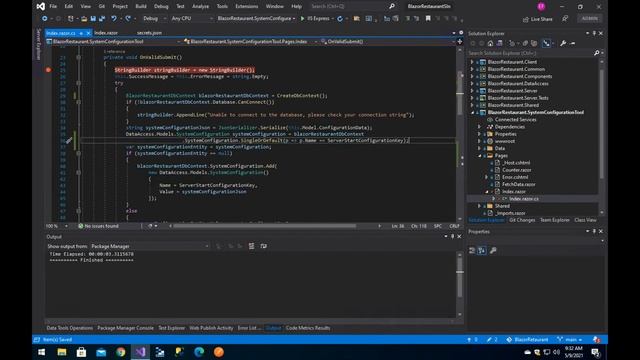
Task: Open Microsoft Edge from the taskbar
Action: [199, 352]
